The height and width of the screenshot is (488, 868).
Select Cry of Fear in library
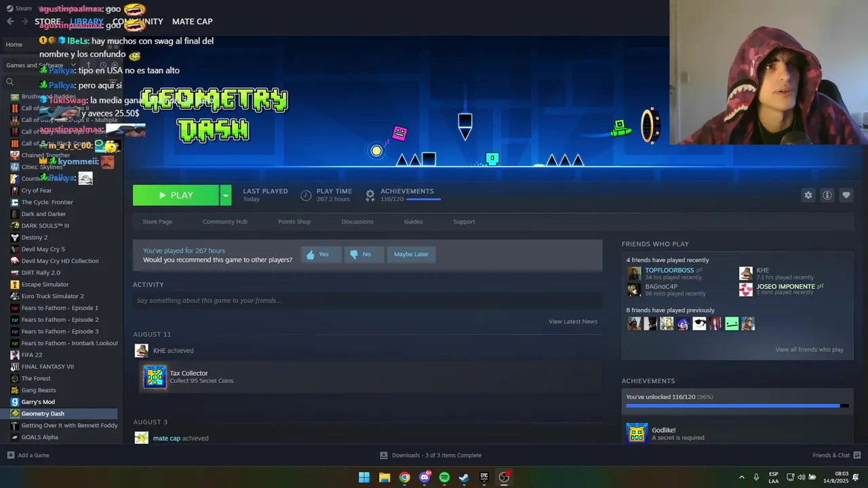36,190
